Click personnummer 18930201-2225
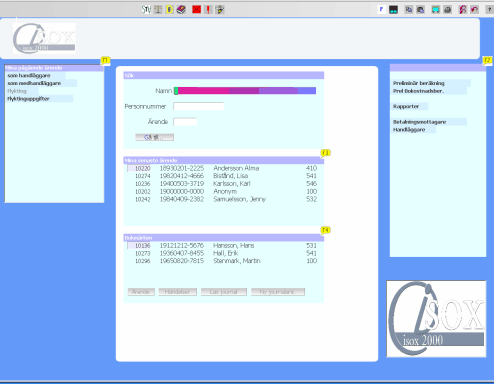Viewport: 494px width, 384px height. point(182,168)
